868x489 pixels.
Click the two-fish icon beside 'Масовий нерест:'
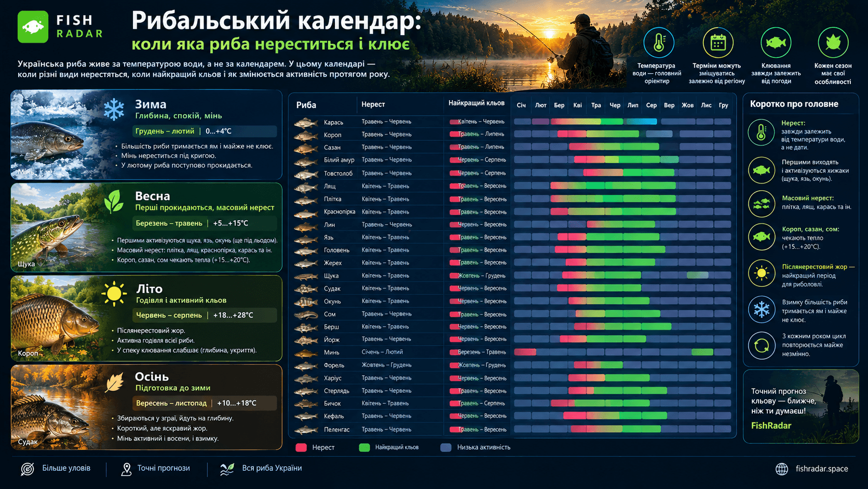(761, 204)
